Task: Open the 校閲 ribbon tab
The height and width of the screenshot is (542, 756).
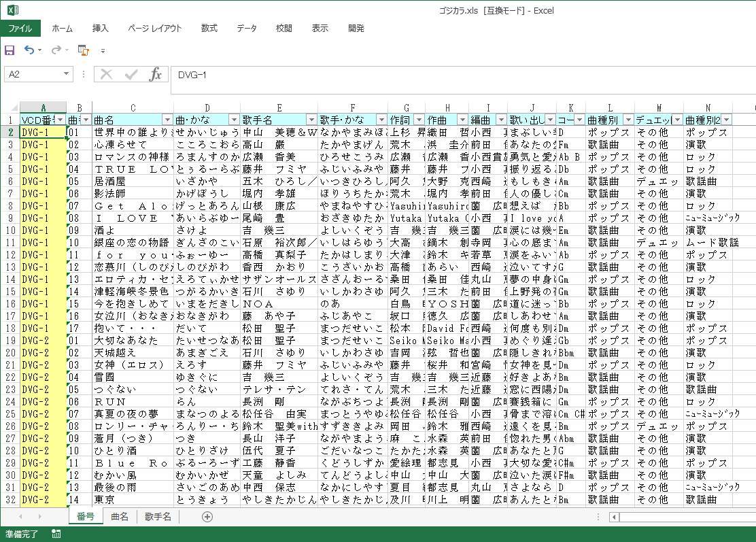Action: pos(284,29)
